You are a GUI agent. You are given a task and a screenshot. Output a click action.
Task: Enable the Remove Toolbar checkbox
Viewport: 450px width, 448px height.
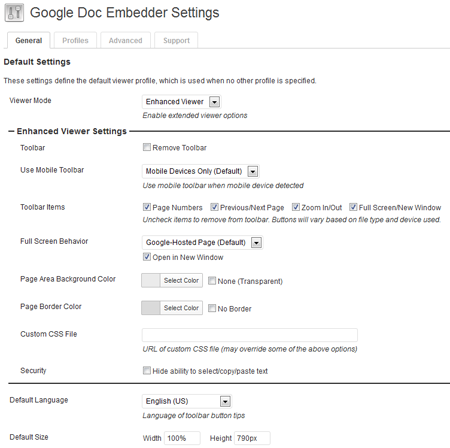pos(147,147)
